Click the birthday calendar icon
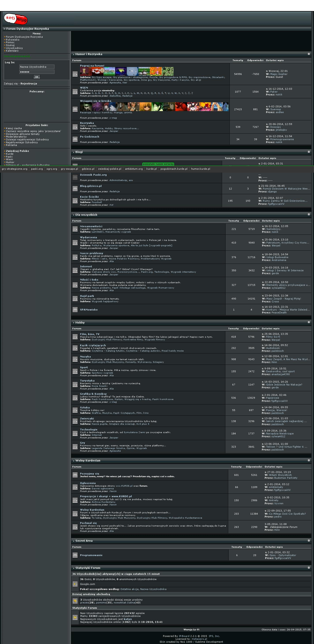Screen dimensions: 314x644 click(75, 601)
